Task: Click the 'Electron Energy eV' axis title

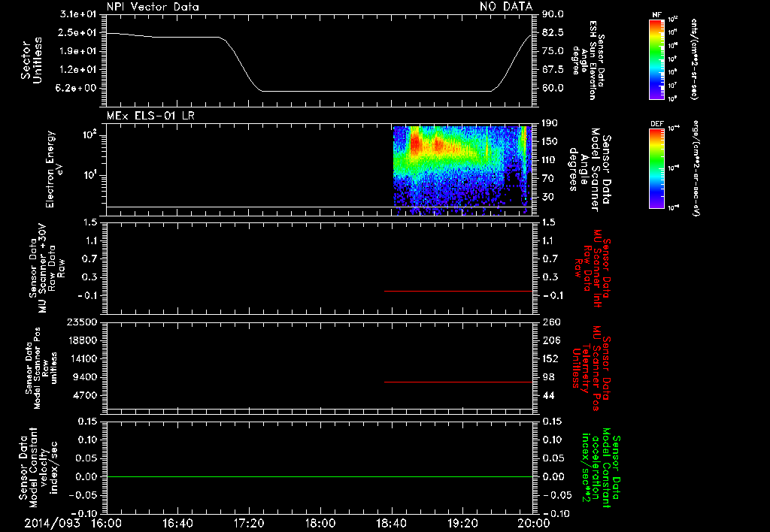Action: point(55,169)
